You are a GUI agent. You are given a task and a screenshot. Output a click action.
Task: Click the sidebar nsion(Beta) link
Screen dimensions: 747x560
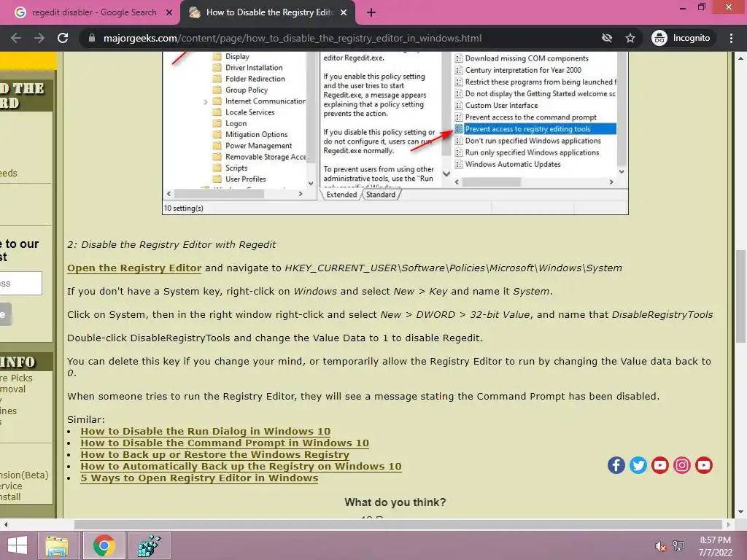coord(24,475)
